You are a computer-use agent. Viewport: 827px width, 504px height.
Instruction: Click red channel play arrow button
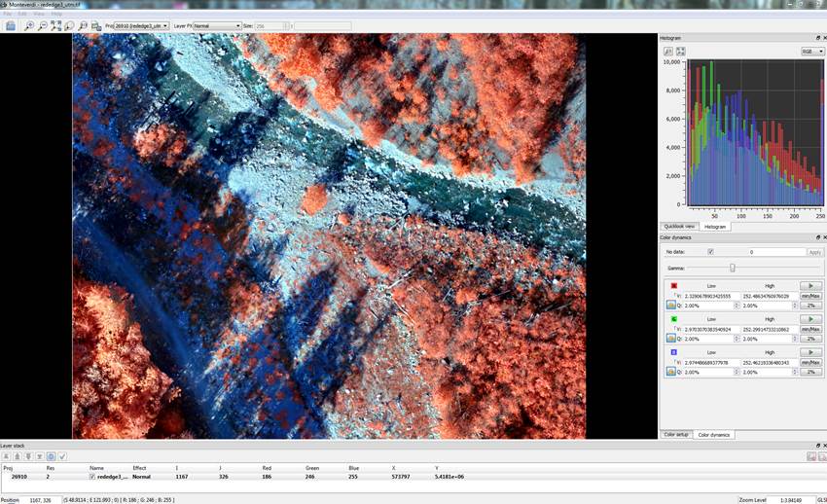point(811,286)
